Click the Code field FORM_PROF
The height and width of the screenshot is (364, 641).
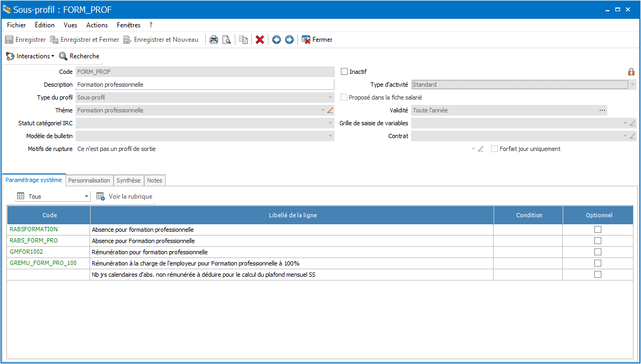pyautogui.click(x=205, y=71)
